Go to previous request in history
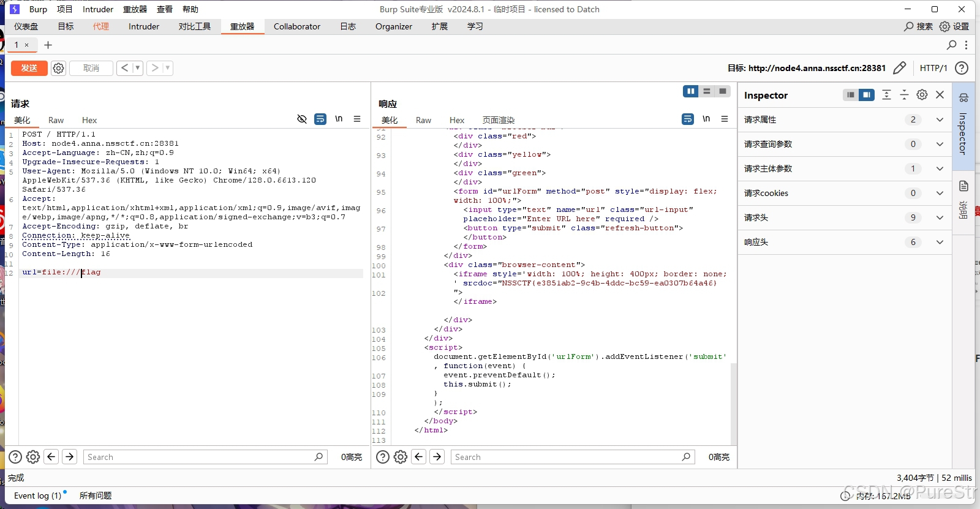 125,68
